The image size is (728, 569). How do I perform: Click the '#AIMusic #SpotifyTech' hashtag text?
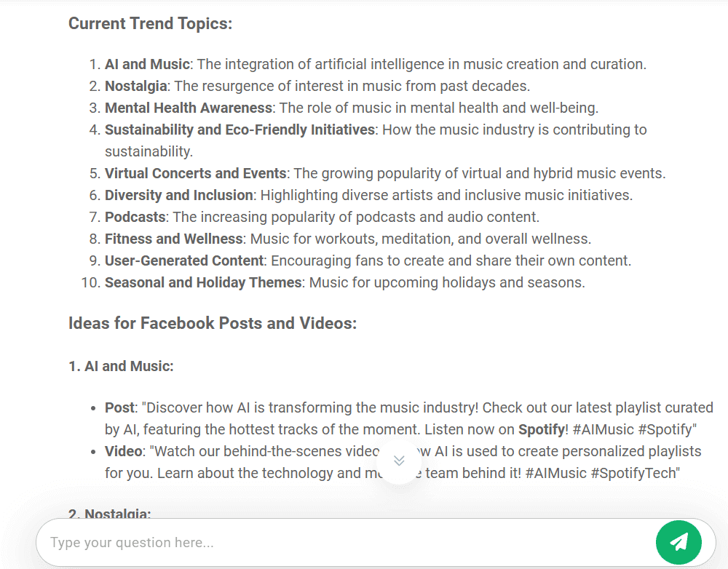[601, 473]
